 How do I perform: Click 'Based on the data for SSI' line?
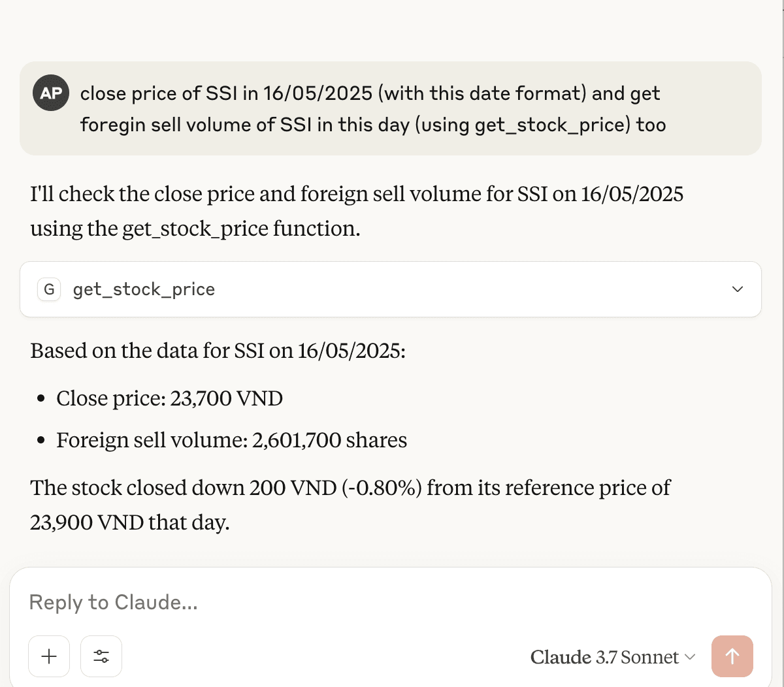coord(218,351)
